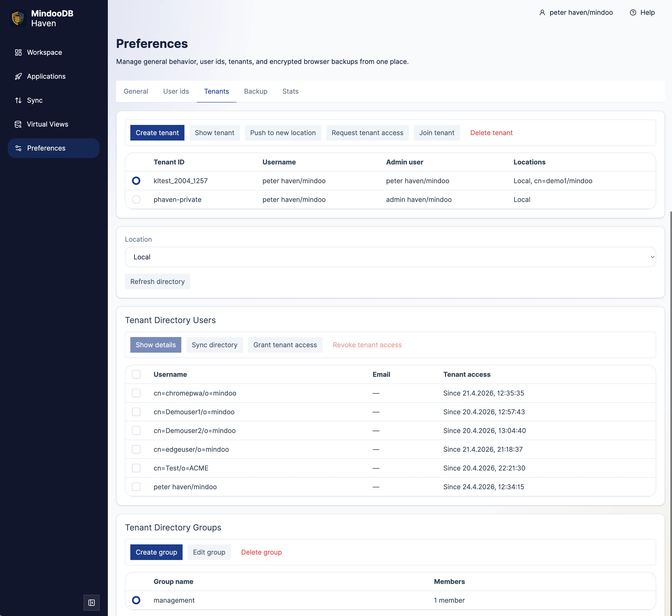This screenshot has width=672, height=616.
Task: Check the checkbox for cn=edgeuser/o=mindoo
Action: [x=136, y=449]
